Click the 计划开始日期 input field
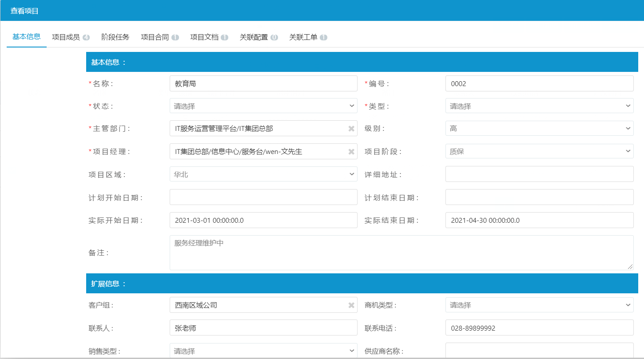The image size is (644, 359). point(263,197)
